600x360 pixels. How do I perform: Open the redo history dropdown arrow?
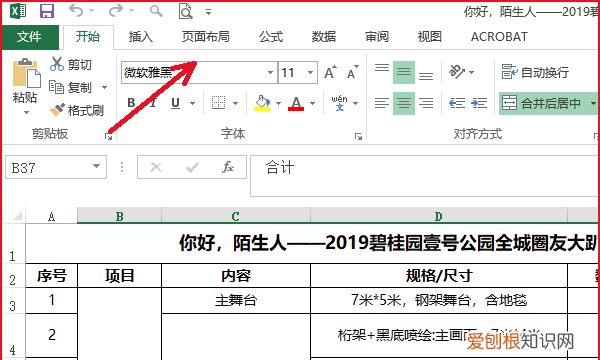(131, 11)
